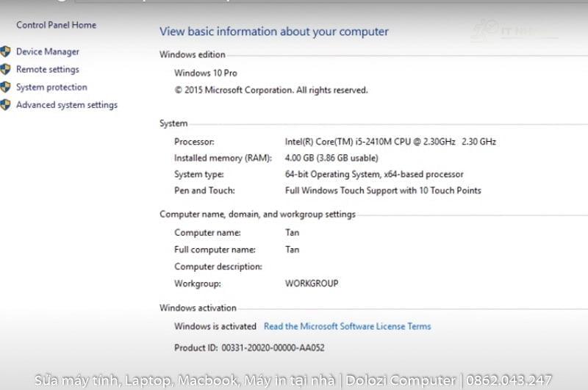Click the 4.00 GB installed memory value

[x=331, y=158]
